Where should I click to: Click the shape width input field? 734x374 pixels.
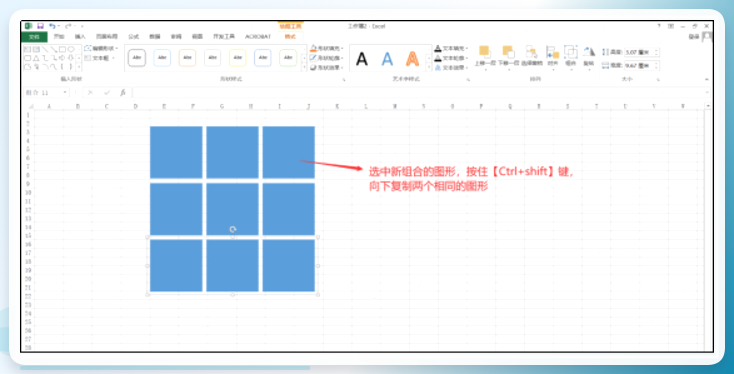pos(642,66)
